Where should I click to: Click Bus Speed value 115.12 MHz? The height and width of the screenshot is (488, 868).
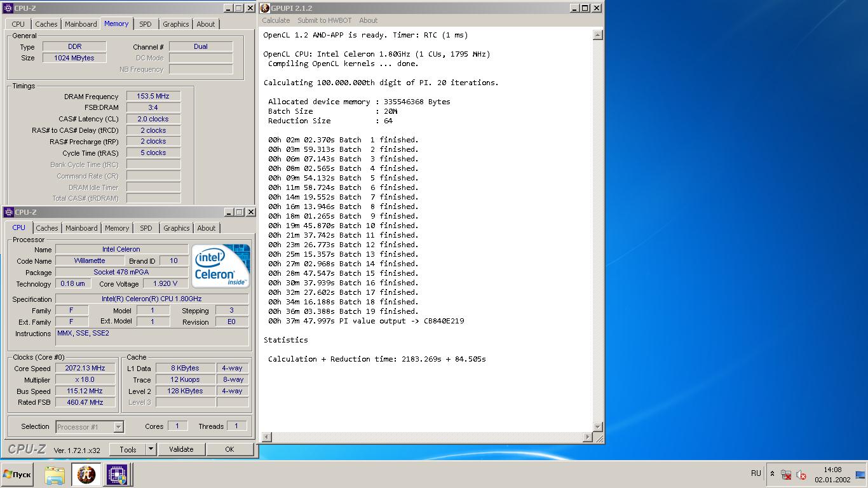pyautogui.click(x=85, y=391)
